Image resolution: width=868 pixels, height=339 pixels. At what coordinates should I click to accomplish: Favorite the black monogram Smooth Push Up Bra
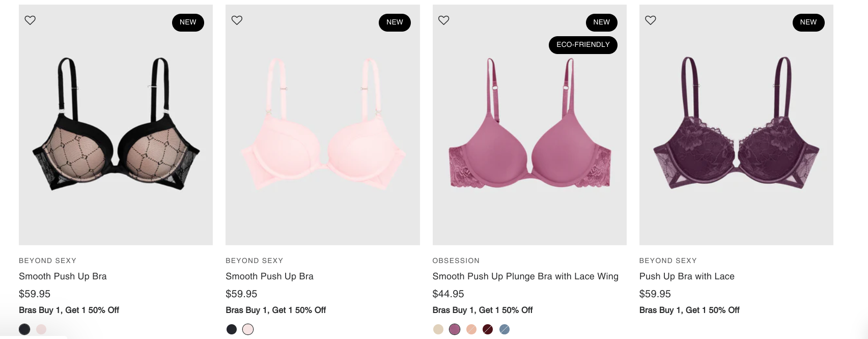pos(30,20)
